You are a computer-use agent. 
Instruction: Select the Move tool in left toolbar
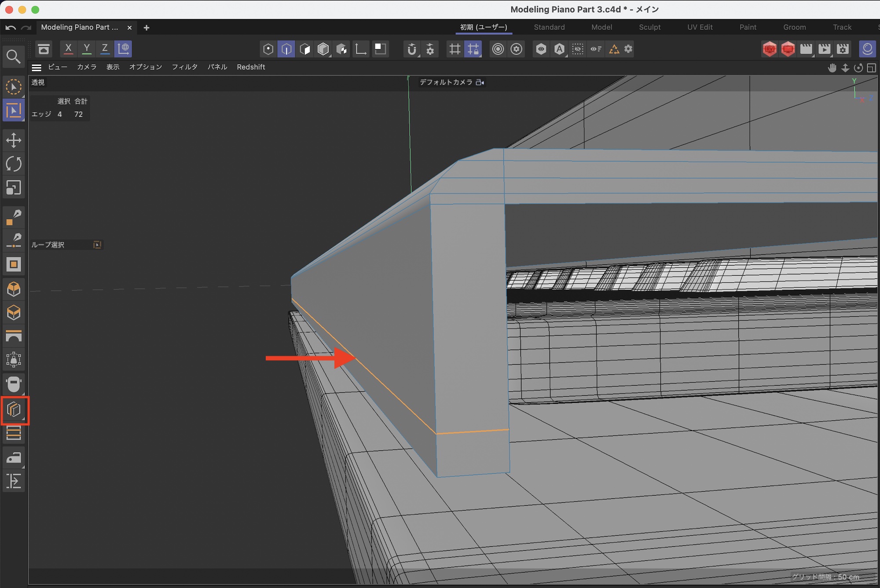pyautogui.click(x=14, y=141)
